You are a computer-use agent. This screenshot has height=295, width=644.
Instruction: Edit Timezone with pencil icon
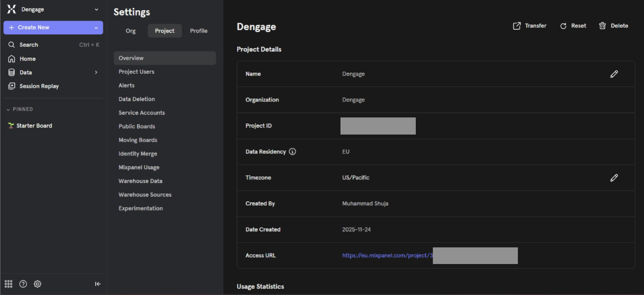614,178
